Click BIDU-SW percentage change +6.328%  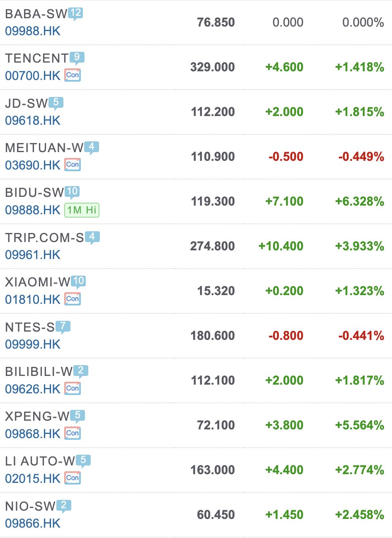[359, 201]
